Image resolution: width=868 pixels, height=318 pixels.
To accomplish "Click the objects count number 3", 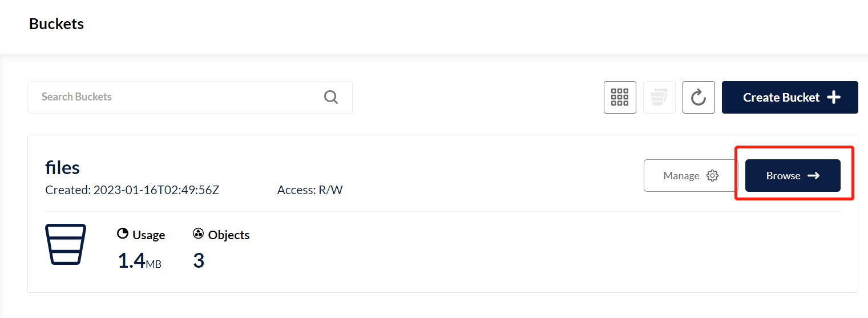I will pos(199,261).
